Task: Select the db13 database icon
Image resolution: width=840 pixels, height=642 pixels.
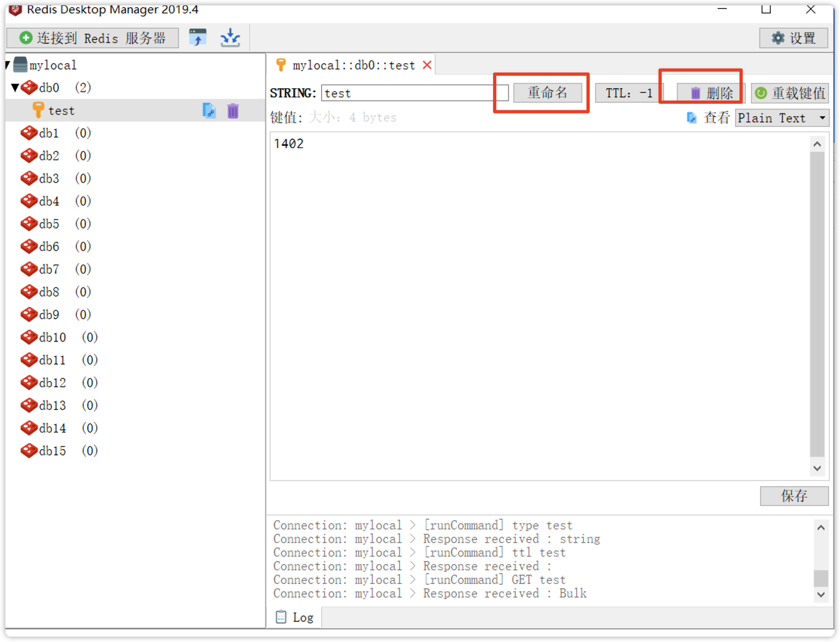Action: [29, 405]
